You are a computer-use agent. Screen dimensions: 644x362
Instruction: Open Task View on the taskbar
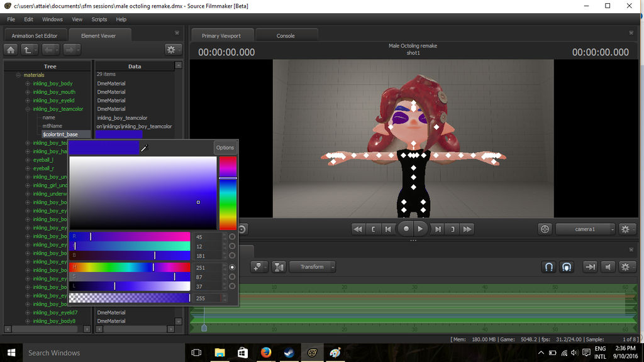[x=196, y=353]
